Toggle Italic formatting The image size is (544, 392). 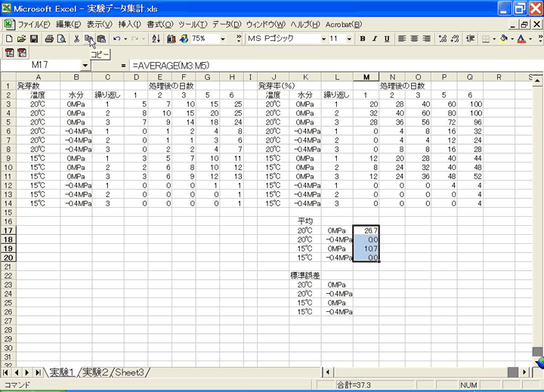374,39
